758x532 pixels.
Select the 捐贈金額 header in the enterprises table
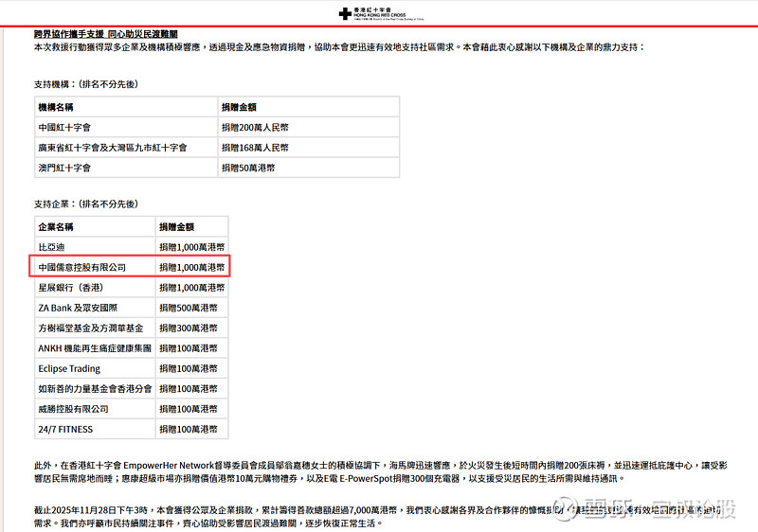coord(192,226)
